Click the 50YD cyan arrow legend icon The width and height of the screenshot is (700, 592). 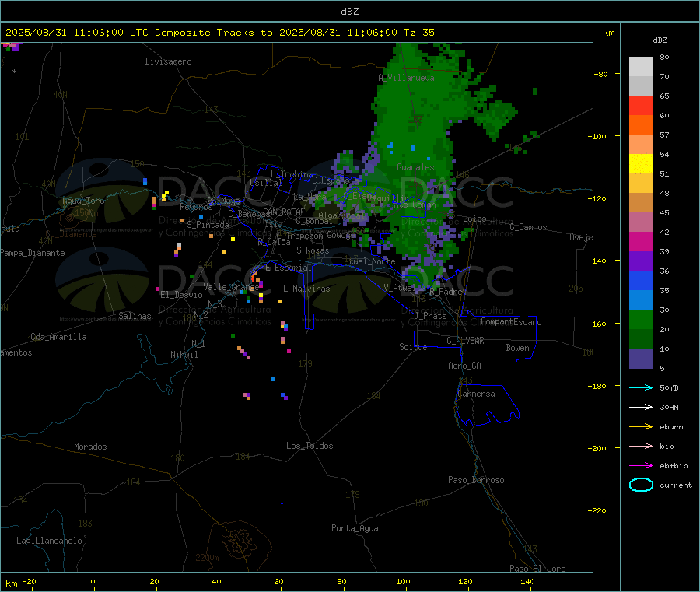coord(641,387)
